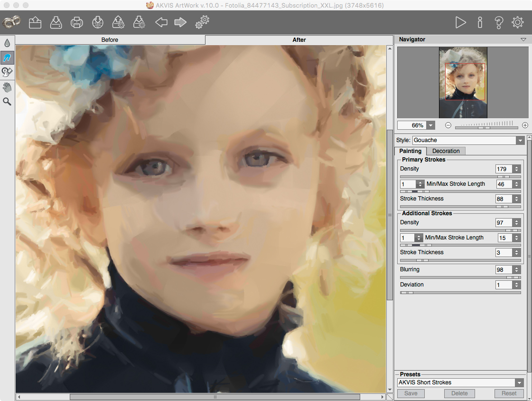Switch to the Decoration tab
Screen dimensions: 532x401
point(446,151)
